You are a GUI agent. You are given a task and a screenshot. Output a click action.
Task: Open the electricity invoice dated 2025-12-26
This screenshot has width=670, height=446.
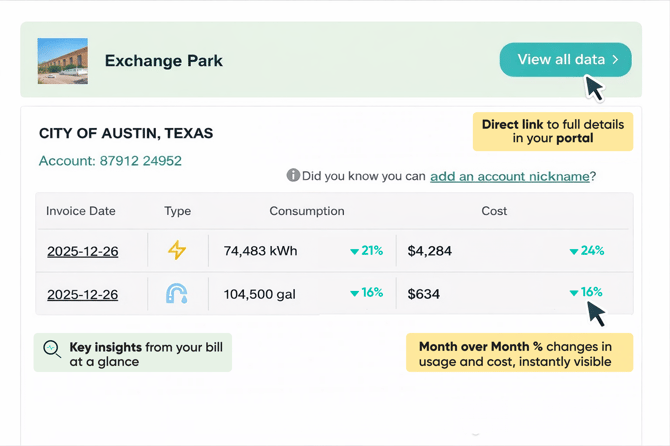point(82,251)
